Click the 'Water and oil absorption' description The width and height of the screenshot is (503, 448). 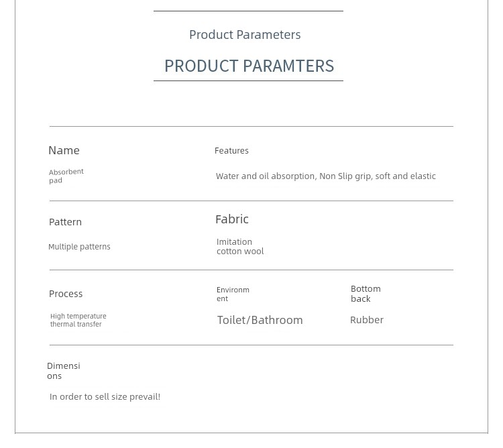pos(325,176)
